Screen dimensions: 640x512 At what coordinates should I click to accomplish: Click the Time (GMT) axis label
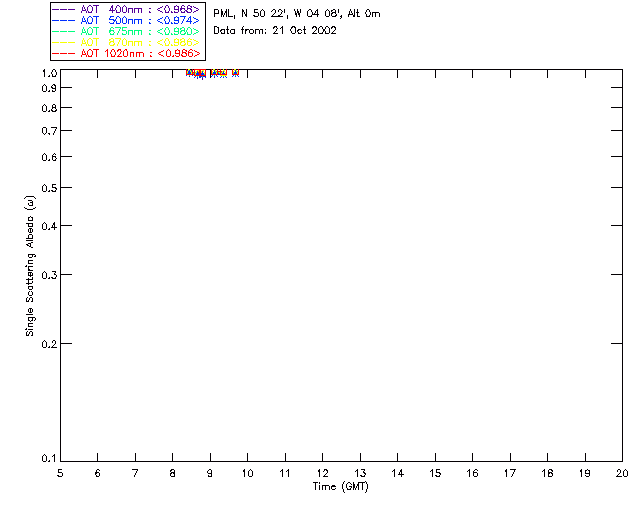coord(340,487)
